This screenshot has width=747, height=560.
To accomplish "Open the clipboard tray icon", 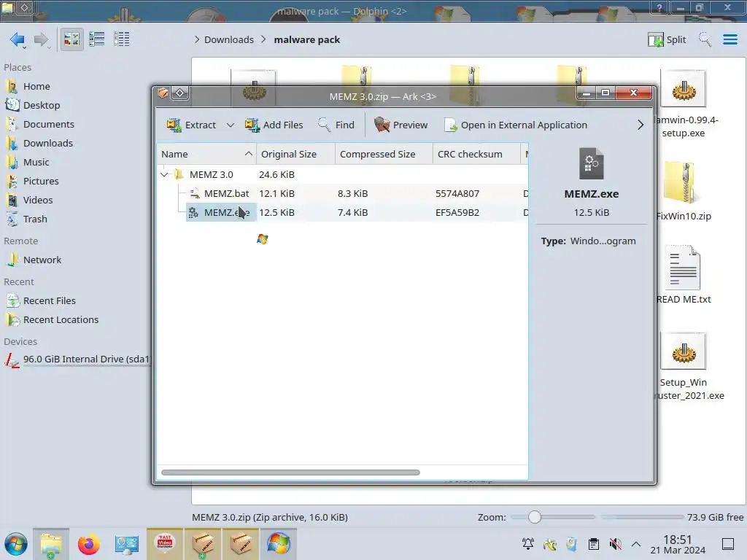I will (x=593, y=544).
